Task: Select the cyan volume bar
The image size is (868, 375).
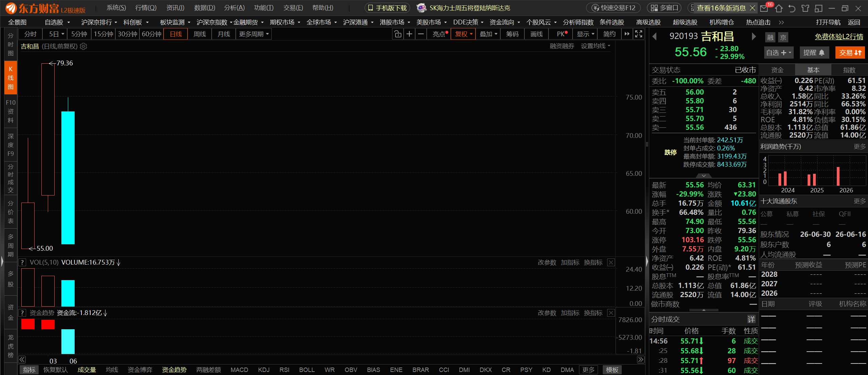Action: click(68, 293)
